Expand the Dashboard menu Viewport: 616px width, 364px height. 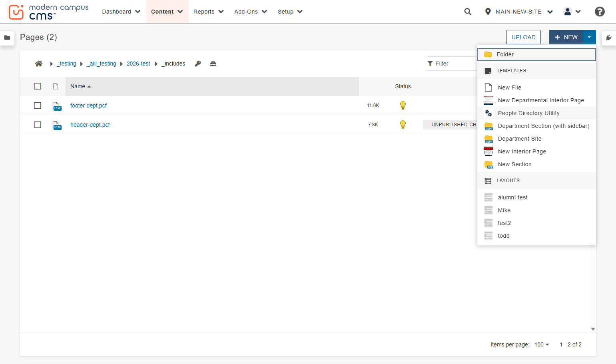(x=121, y=12)
